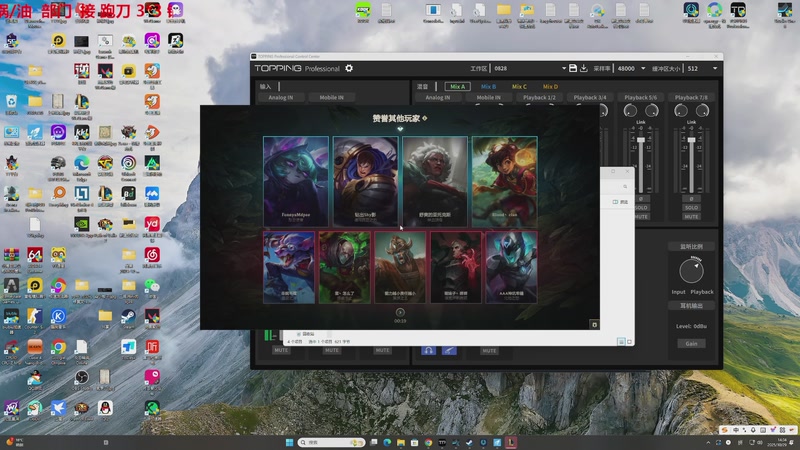Image resolution: width=800 pixels, height=450 pixels.
Task: Open the Windows Start menu
Action: 289,442
